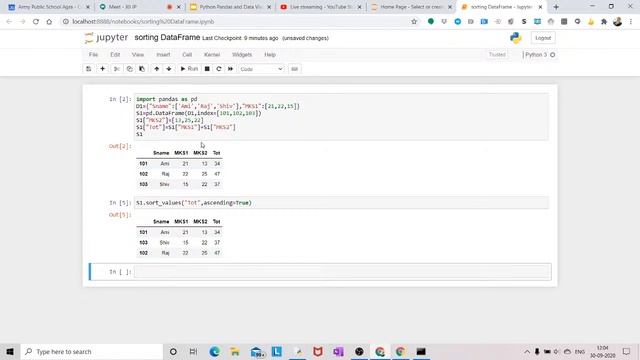
Task: Open the File menu
Action: tap(93, 55)
